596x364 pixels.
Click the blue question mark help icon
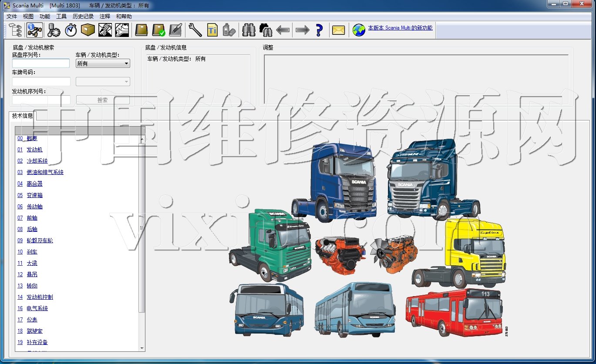319,30
